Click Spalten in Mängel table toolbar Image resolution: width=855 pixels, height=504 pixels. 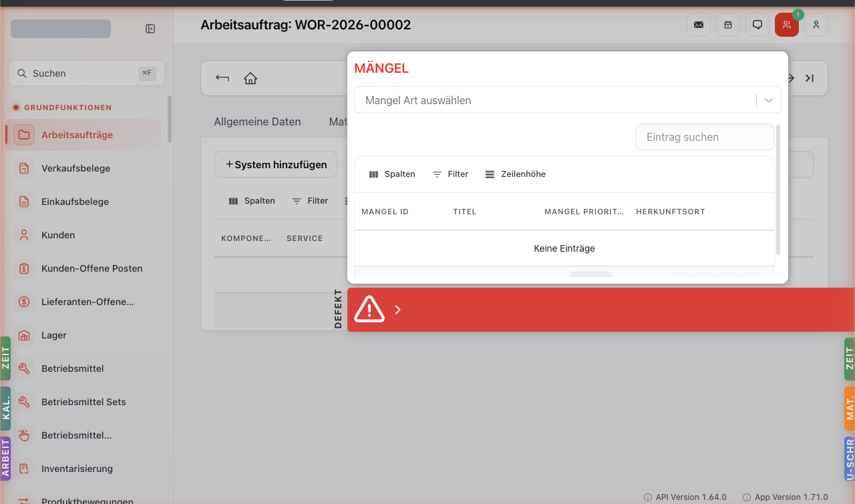pyautogui.click(x=392, y=174)
